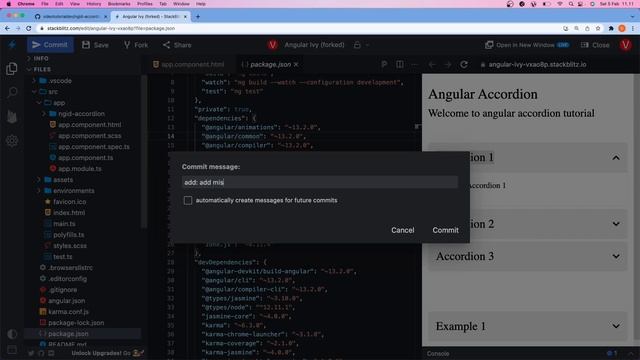Image resolution: width=640 pixels, height=360 pixels.
Task: Close the package.json editor tab
Action: 296,64
